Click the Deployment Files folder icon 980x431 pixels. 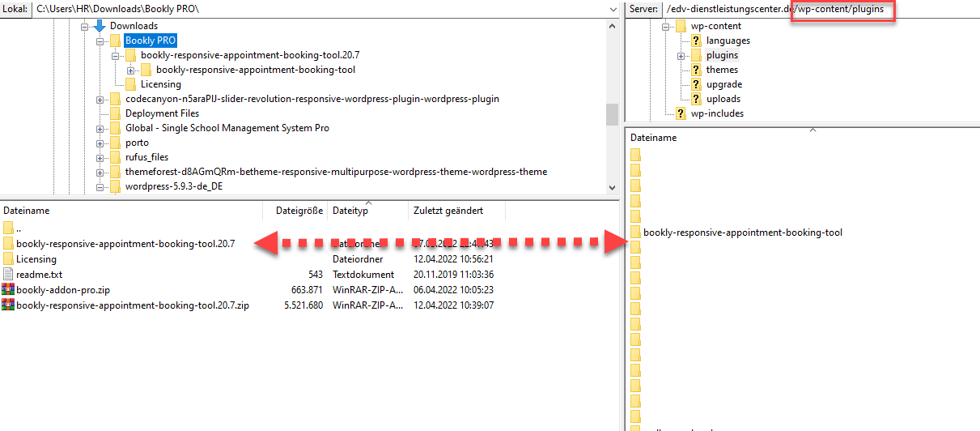(115, 113)
